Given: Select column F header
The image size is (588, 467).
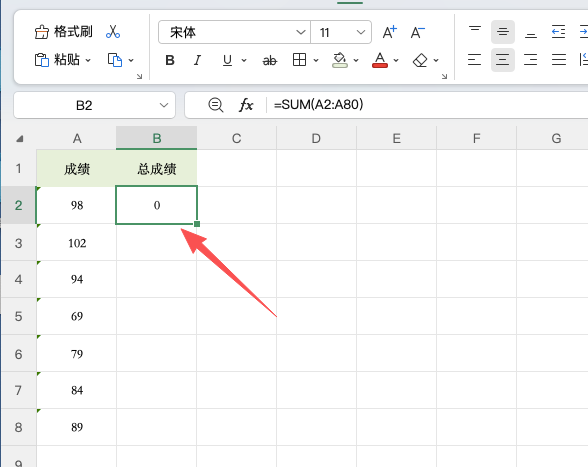Looking at the screenshot, I should (x=477, y=138).
